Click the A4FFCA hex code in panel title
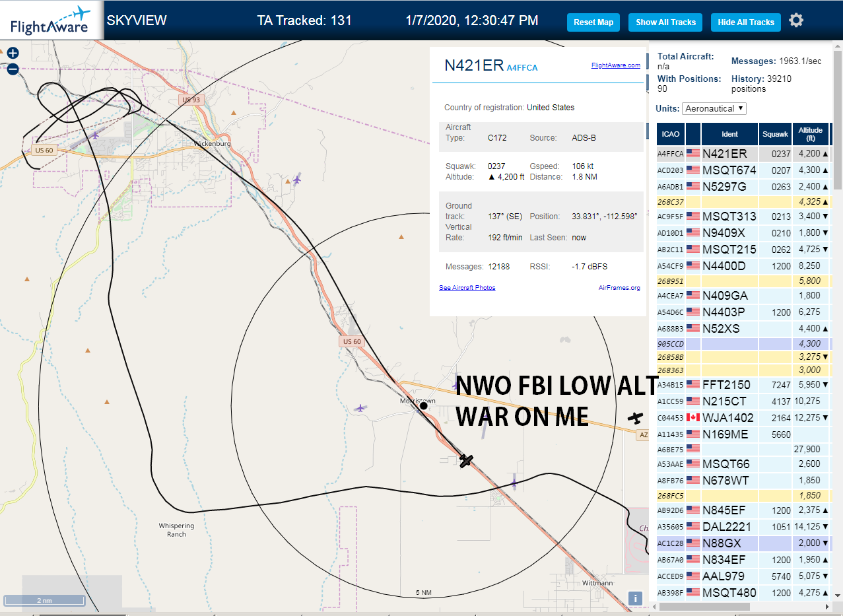The height and width of the screenshot is (616, 843). [x=522, y=67]
